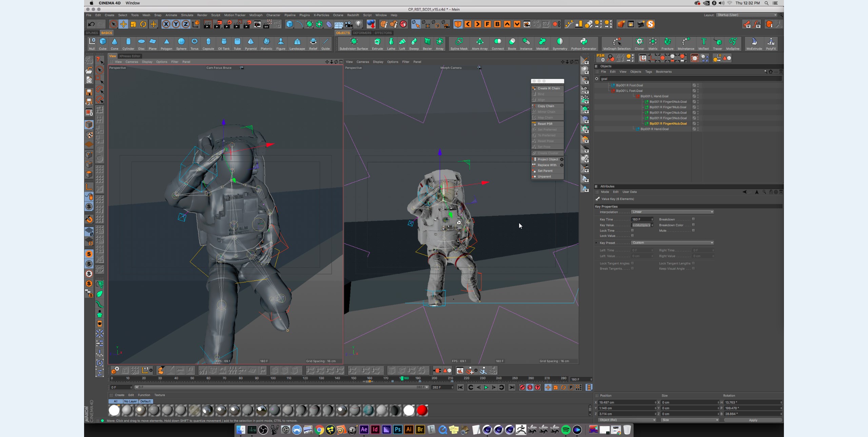The width and height of the screenshot is (868, 437).
Task: Click the Undo arrow icon
Action: pos(91,24)
